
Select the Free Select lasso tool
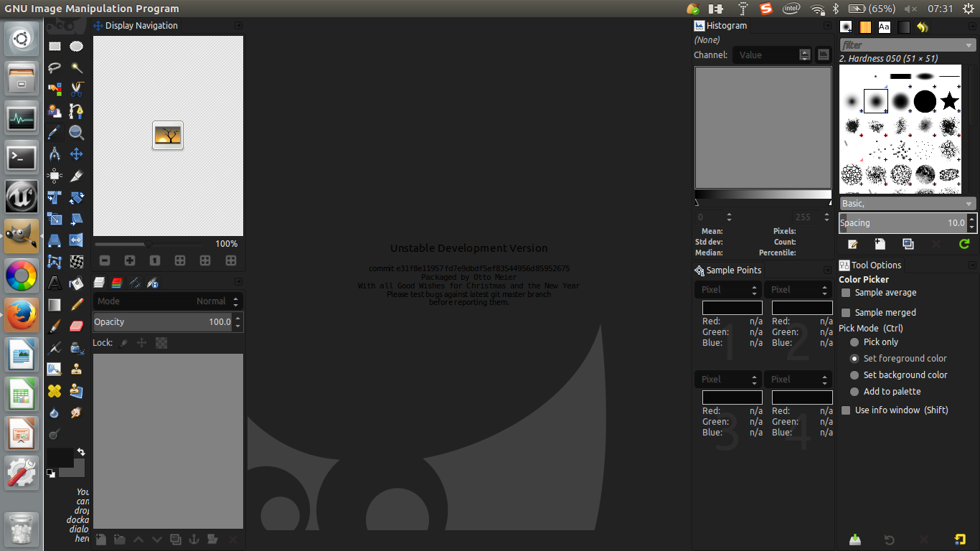[x=55, y=68]
